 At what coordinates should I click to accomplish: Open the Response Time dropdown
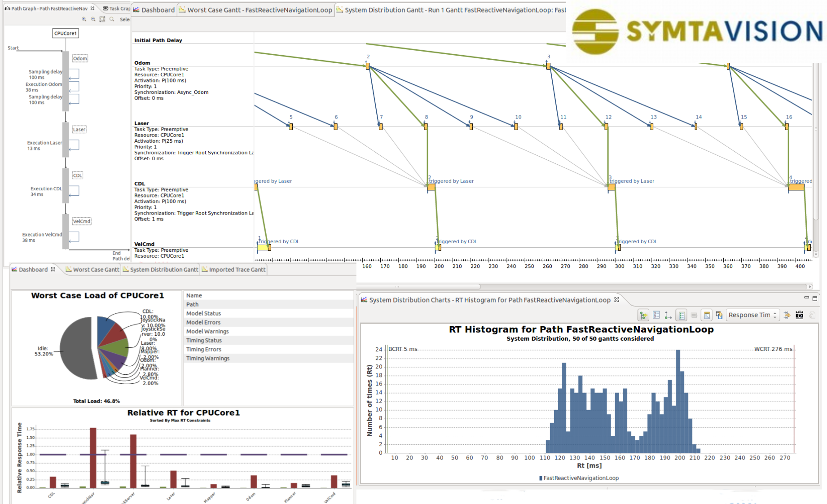[x=752, y=315]
